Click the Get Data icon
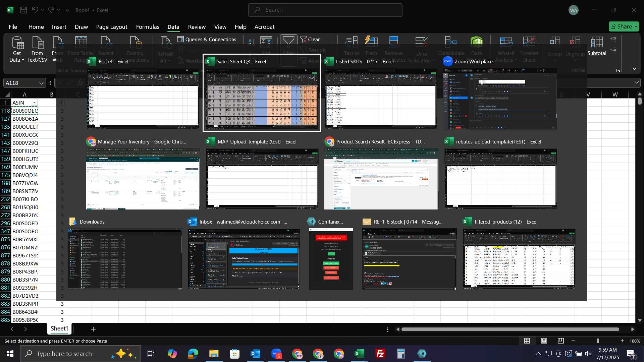644x362 pixels. (x=17, y=50)
